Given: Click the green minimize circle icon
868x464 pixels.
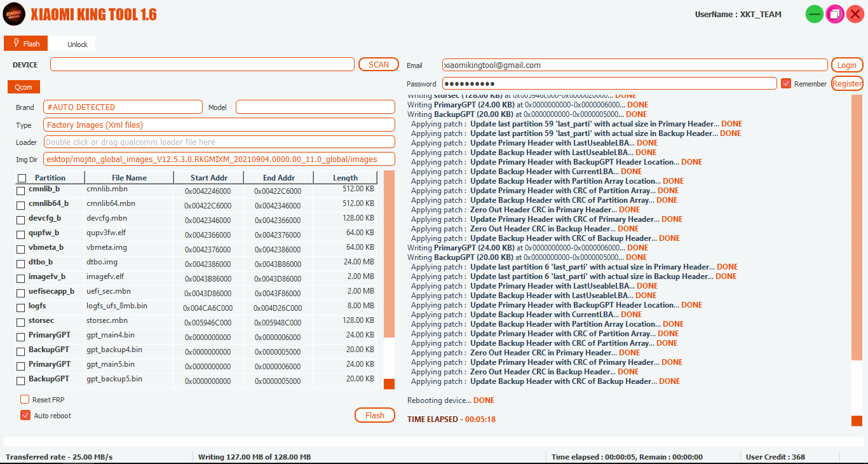Looking at the screenshot, I should pyautogui.click(x=814, y=14).
